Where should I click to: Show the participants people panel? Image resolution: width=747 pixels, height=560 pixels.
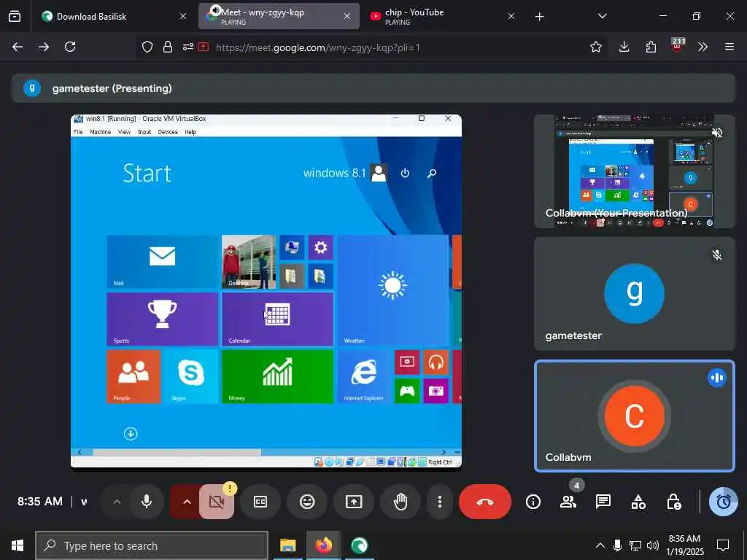click(x=568, y=502)
